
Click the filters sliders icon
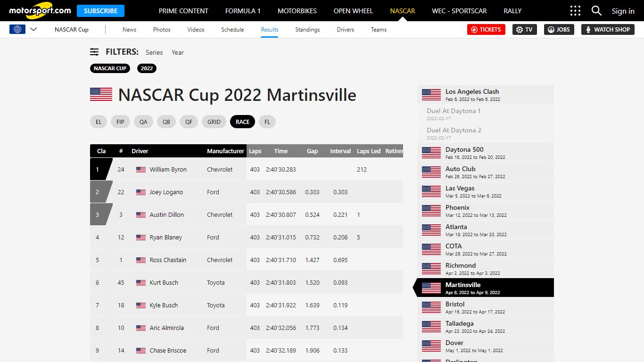94,52
